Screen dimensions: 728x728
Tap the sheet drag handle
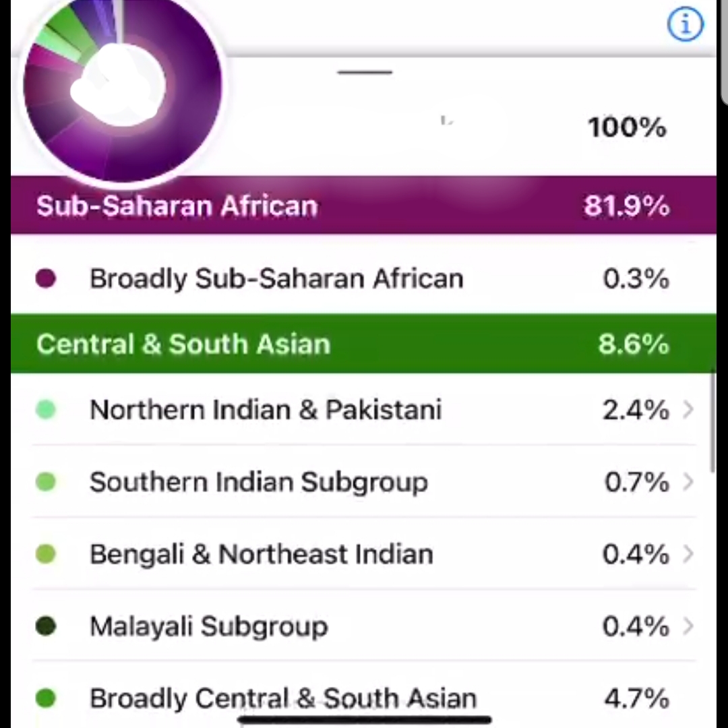pos(365,72)
